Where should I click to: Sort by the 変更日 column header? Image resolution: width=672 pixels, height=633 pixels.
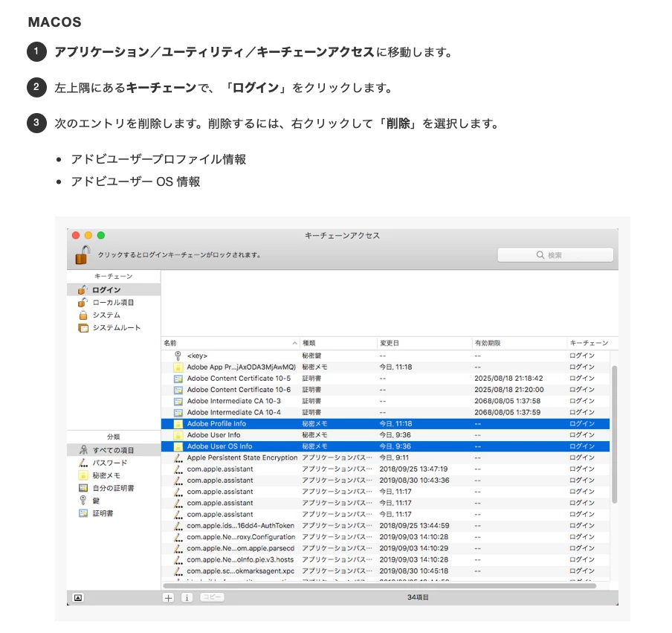pyautogui.click(x=424, y=343)
